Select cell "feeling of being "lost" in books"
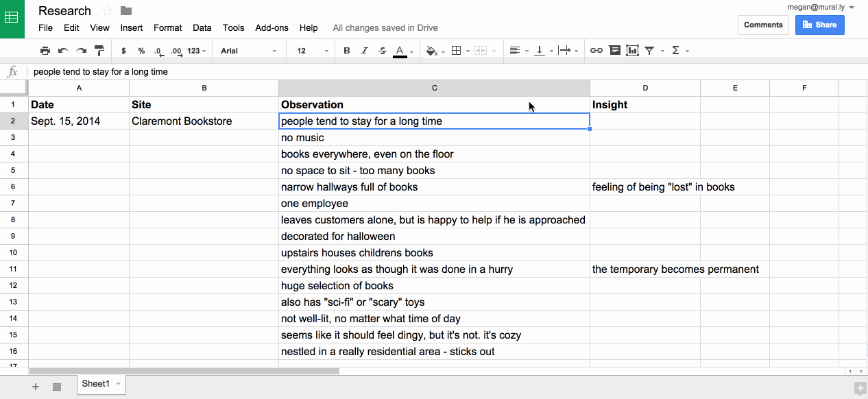This screenshot has width=868, height=399. pos(645,187)
